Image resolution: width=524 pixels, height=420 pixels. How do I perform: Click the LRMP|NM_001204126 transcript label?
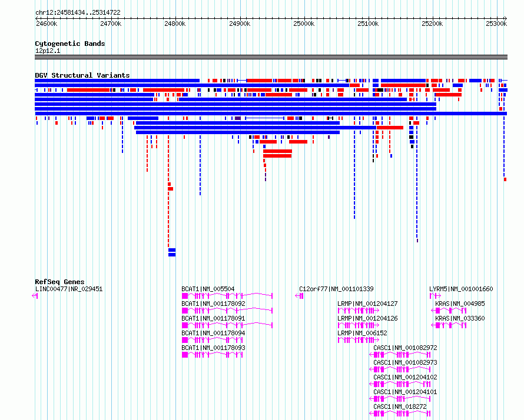367,318
